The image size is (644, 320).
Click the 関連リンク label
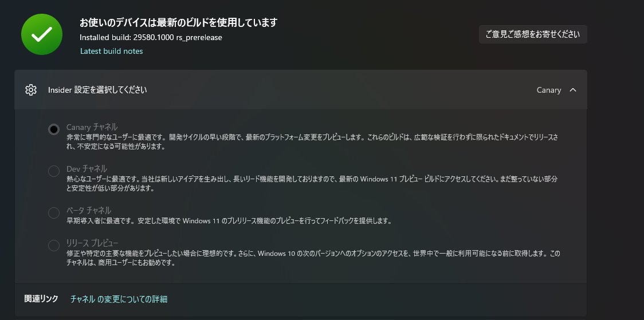[41, 299]
